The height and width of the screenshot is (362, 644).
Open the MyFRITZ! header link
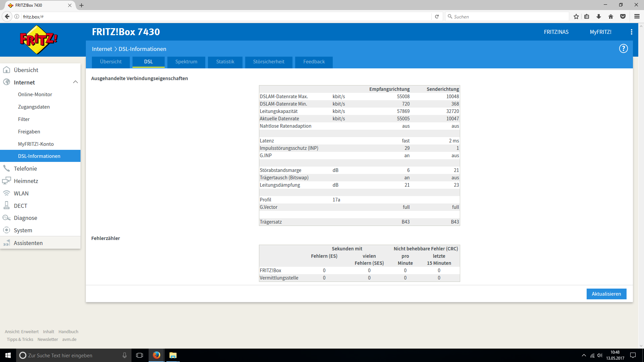(x=600, y=32)
